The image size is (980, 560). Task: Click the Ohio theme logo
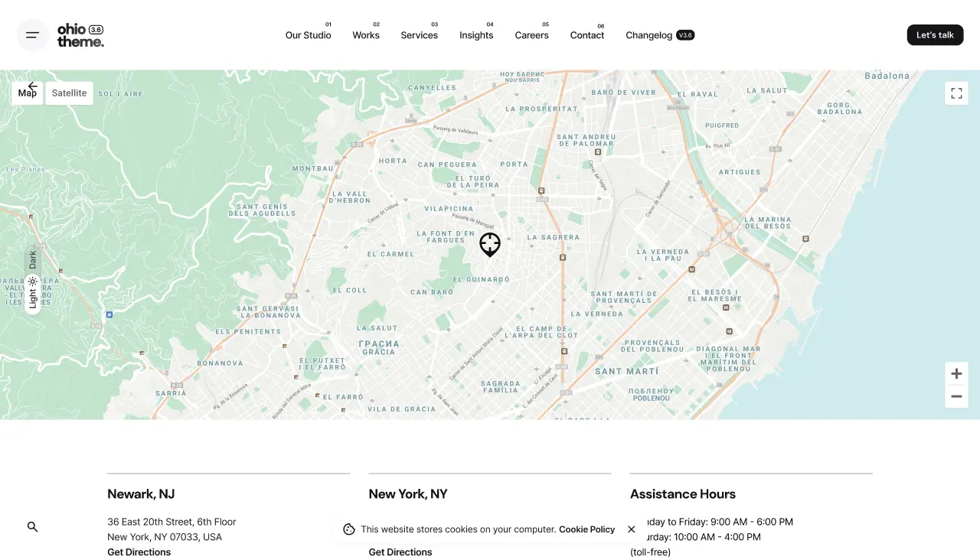point(80,35)
